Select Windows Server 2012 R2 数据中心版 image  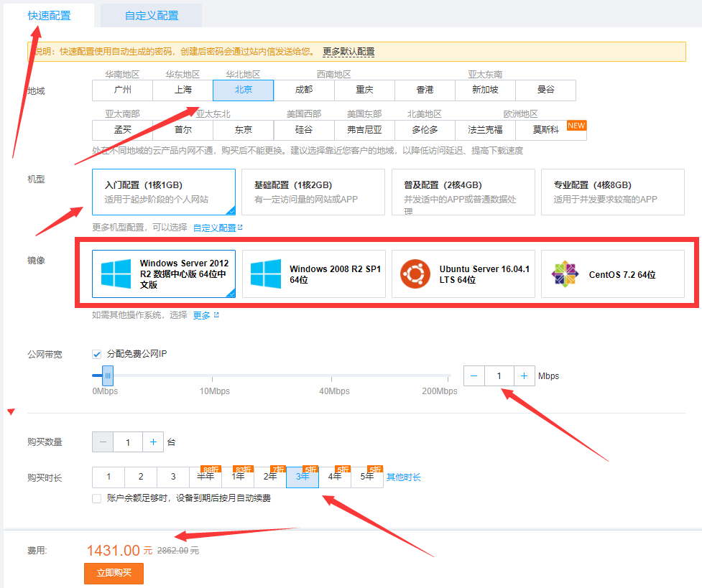[x=164, y=274]
